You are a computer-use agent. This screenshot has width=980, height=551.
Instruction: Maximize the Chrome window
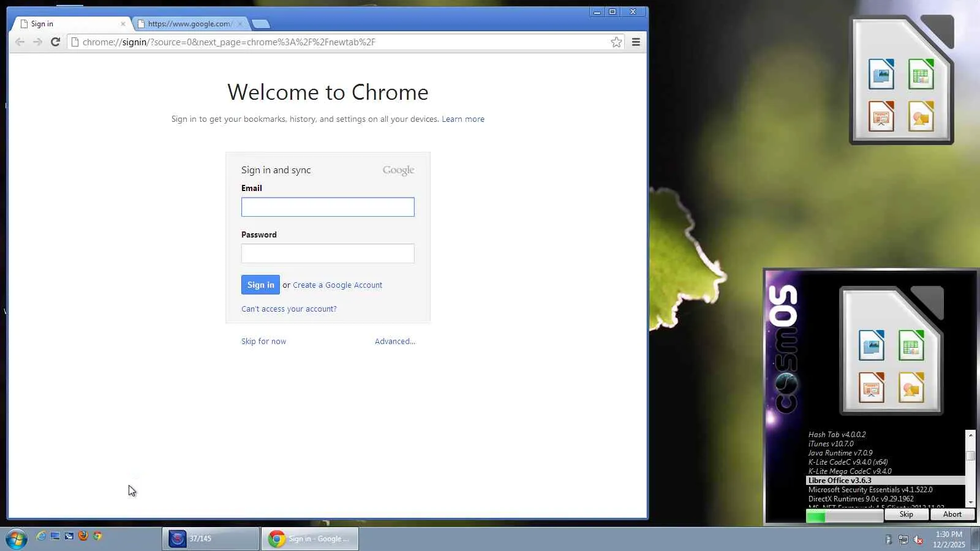612,12
